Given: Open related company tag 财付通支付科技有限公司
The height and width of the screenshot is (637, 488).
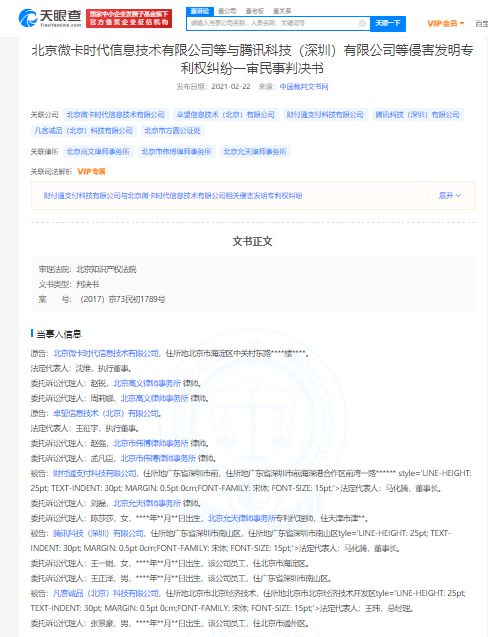Looking at the screenshot, I should coord(325,115).
